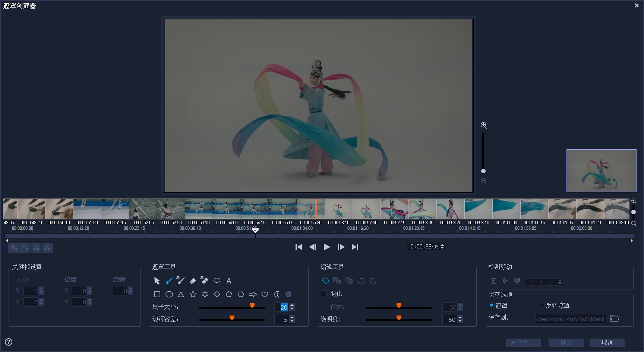The image size is (644, 352).
Task: Increase brush size with up arrow
Action: (292, 305)
